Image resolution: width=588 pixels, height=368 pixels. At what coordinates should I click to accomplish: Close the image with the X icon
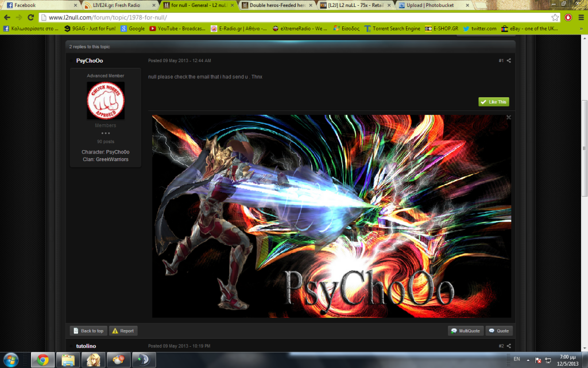(508, 117)
